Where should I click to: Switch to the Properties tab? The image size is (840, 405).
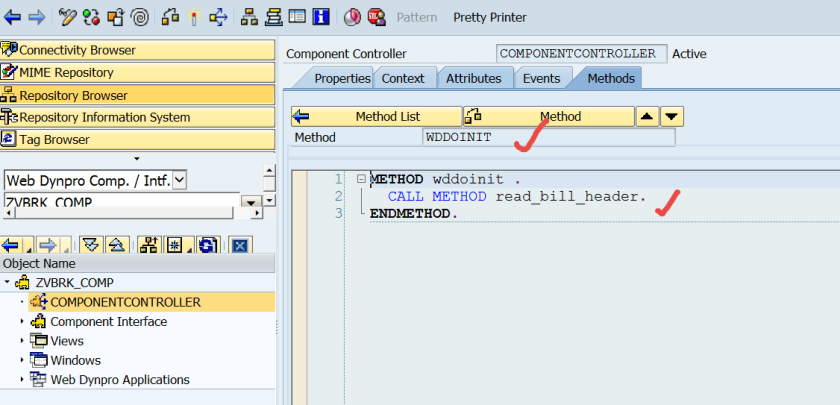341,78
